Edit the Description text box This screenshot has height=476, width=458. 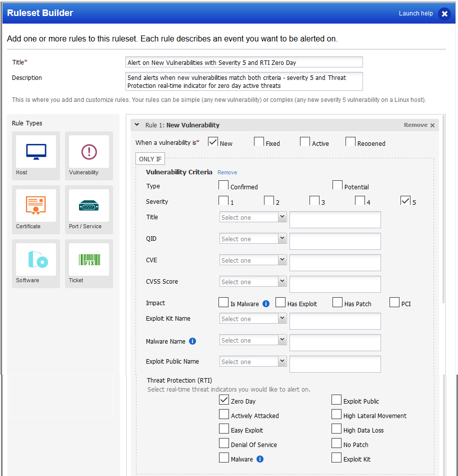[x=244, y=81]
